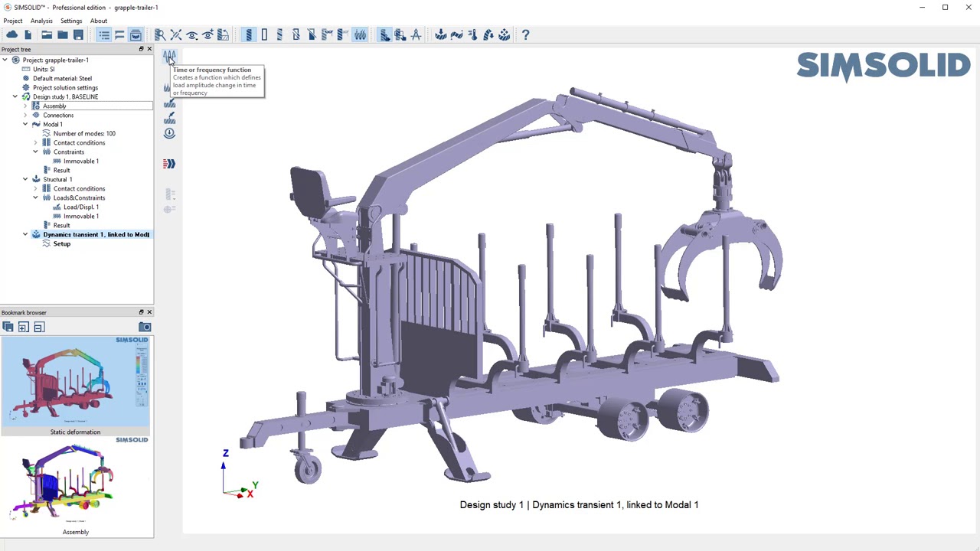Close the Project tree panel

coord(149,49)
